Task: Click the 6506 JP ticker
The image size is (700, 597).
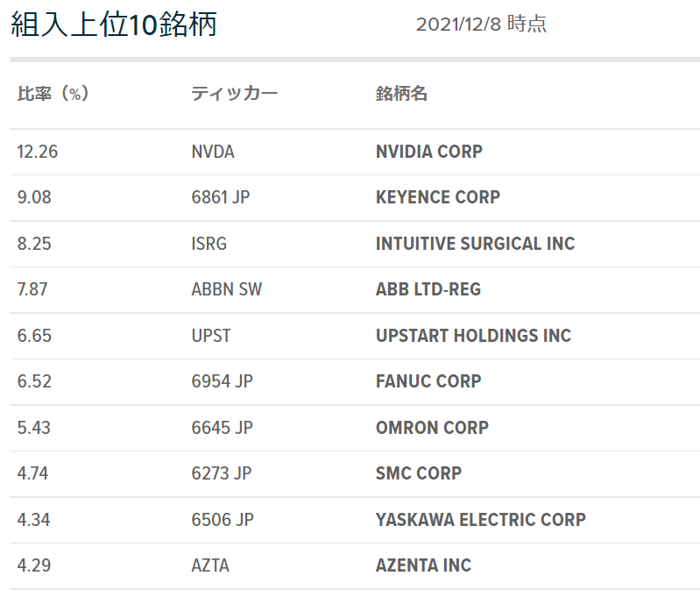Action: 223,520
